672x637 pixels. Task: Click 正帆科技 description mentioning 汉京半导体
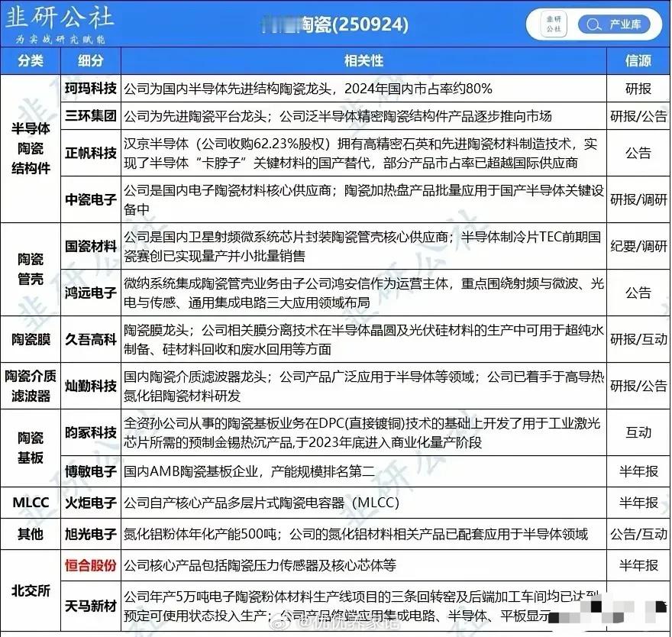pos(360,153)
